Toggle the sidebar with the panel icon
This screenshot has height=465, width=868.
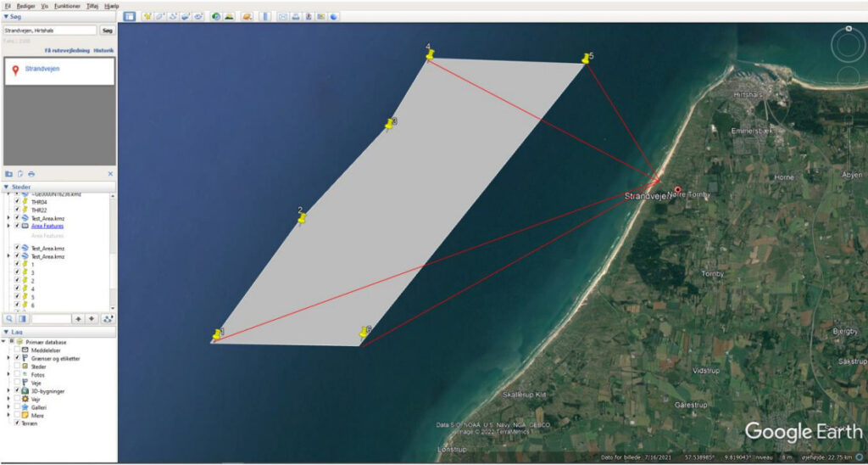click(x=129, y=16)
